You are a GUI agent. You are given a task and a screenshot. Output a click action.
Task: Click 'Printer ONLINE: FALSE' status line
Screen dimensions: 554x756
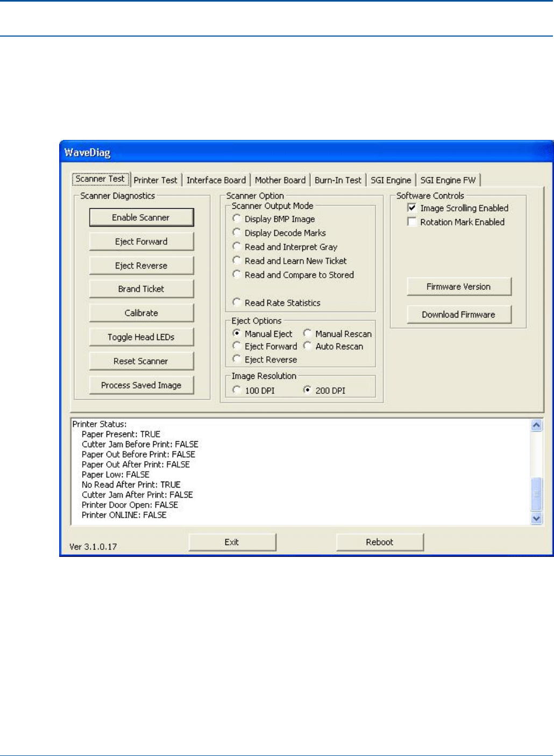click(x=124, y=515)
